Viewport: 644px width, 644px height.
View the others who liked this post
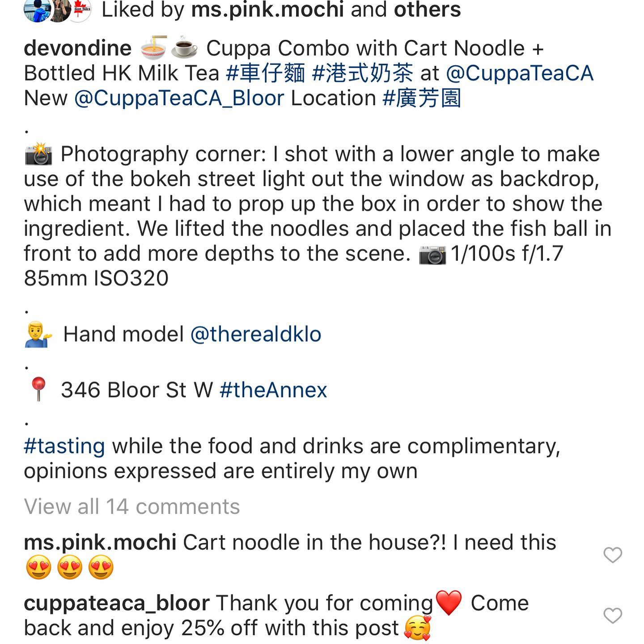[427, 10]
